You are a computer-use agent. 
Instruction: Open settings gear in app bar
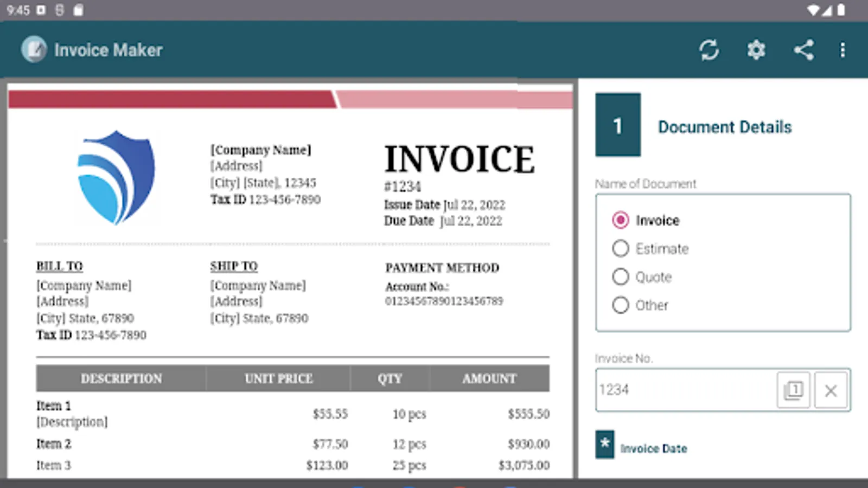(756, 50)
